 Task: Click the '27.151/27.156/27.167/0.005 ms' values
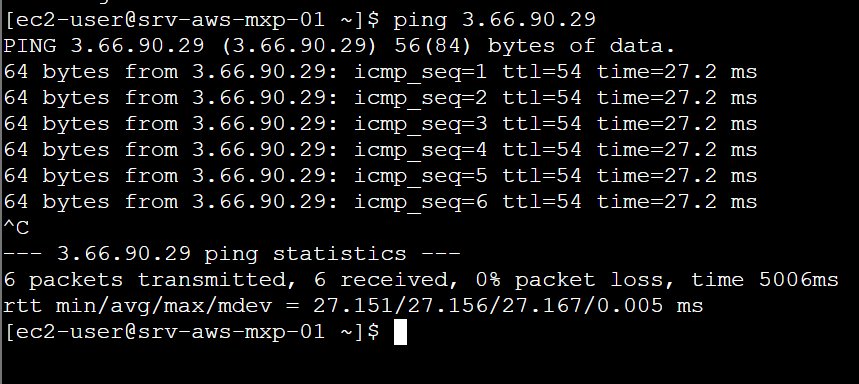coord(508,306)
